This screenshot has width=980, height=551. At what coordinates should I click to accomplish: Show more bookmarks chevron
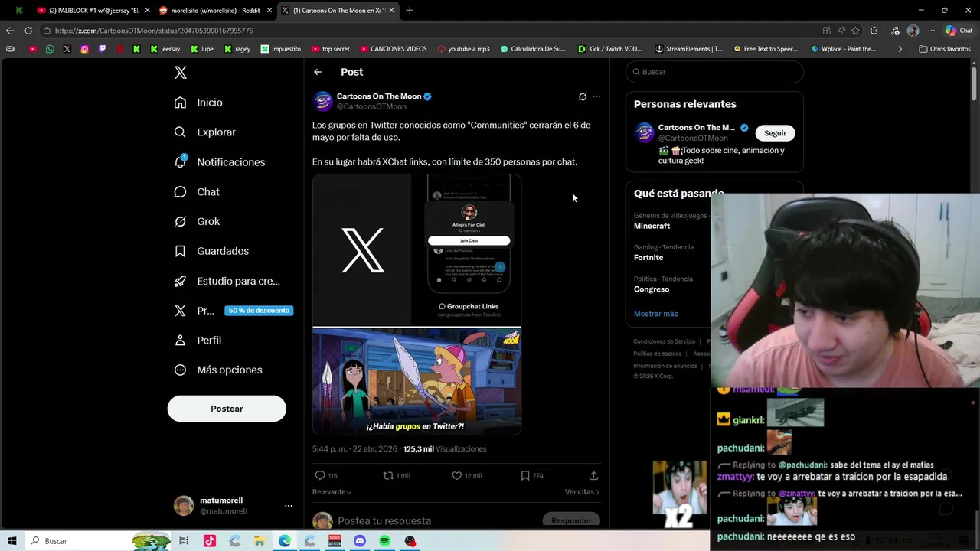pyautogui.click(x=900, y=49)
